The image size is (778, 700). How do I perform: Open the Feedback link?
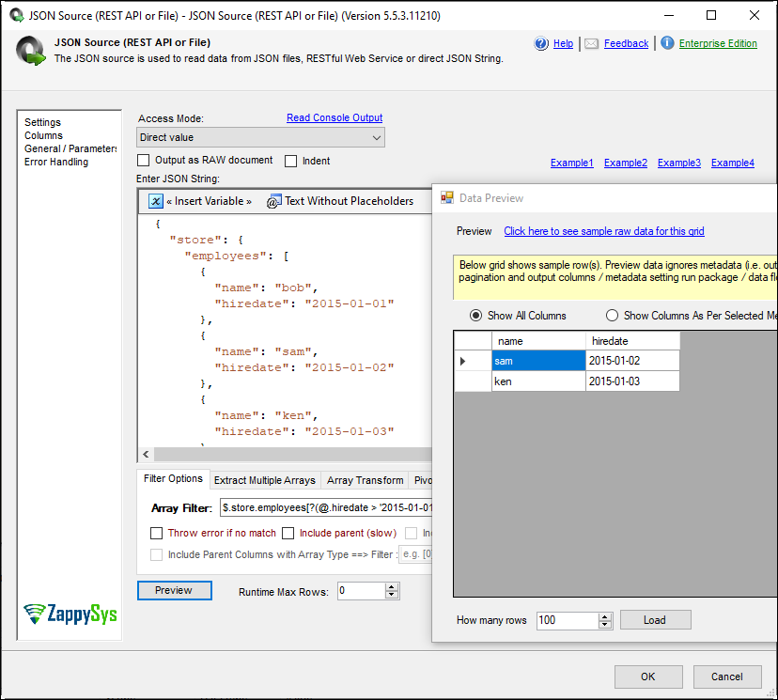pyautogui.click(x=626, y=43)
